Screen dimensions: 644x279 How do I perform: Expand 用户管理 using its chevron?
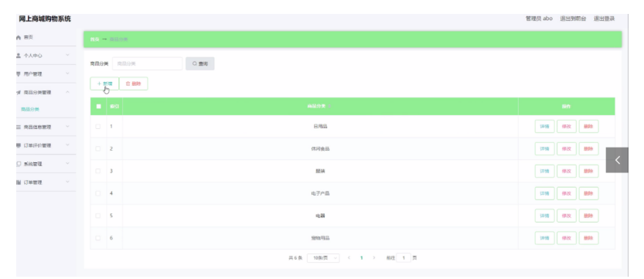[68, 74]
